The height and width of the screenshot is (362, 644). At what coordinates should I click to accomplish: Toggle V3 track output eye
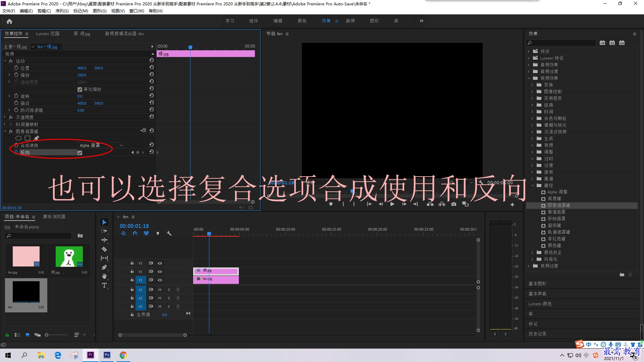[x=160, y=263]
